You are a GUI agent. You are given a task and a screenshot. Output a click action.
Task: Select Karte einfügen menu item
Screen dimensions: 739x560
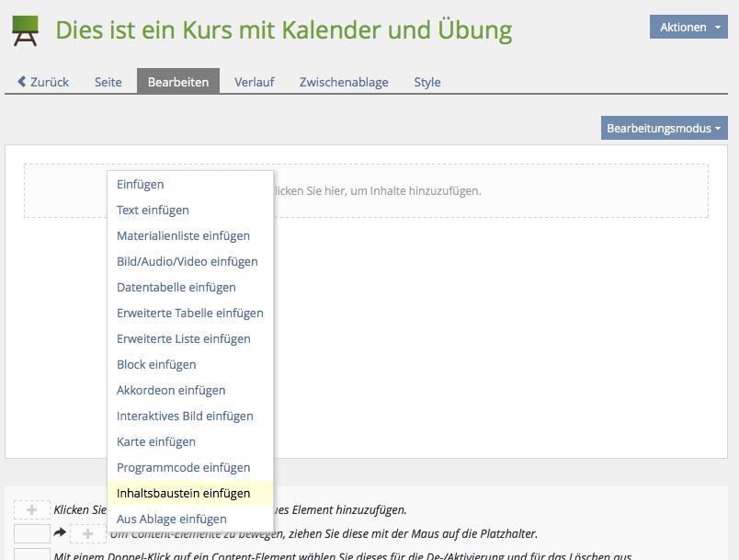point(156,442)
